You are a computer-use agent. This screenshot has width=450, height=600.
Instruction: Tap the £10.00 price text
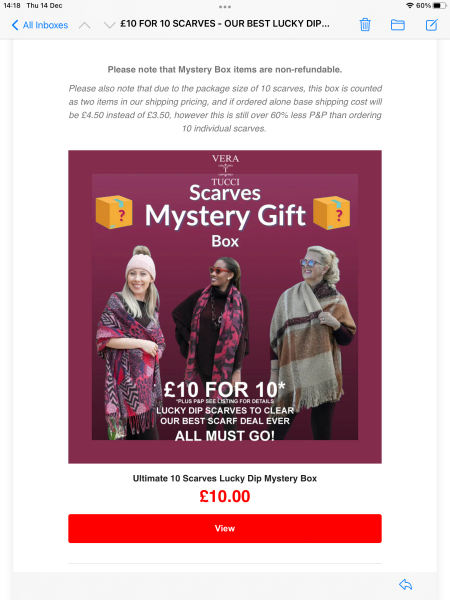click(225, 496)
